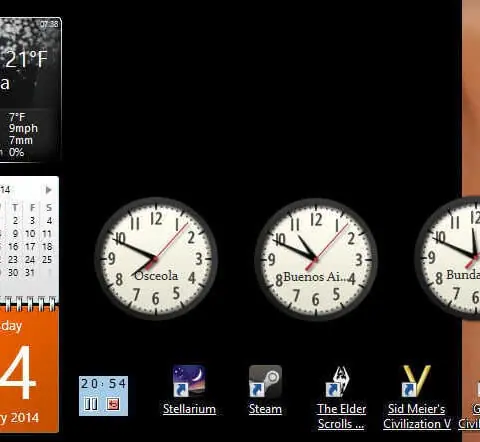Click the Steam label text
The image size is (480, 442).
265,409
